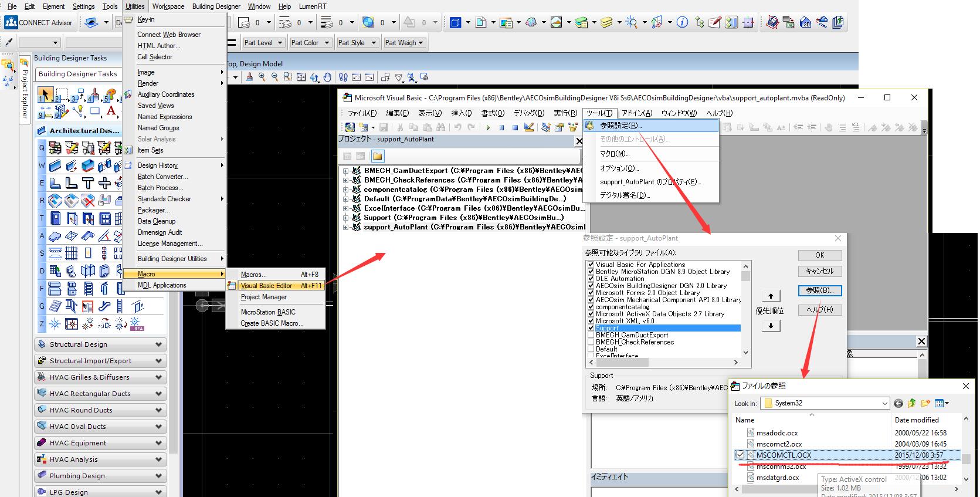Click the ヘルプ(H) button in references dialog
Screen dimensions: 980x497
(820, 310)
